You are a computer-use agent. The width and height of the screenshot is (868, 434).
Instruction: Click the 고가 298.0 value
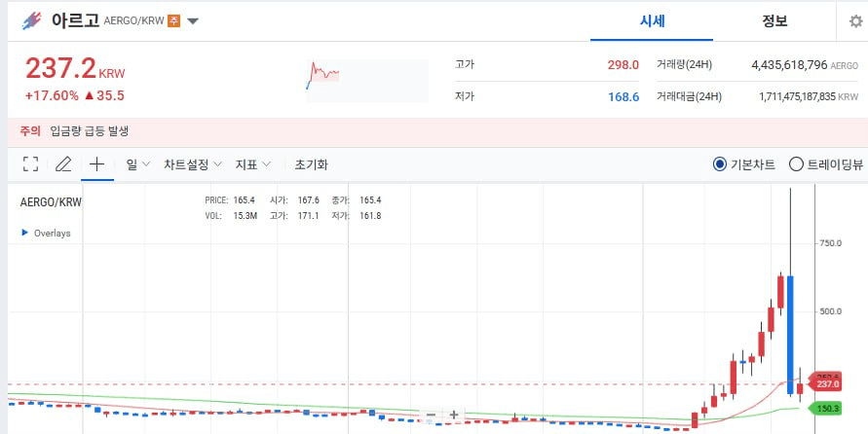tap(623, 64)
